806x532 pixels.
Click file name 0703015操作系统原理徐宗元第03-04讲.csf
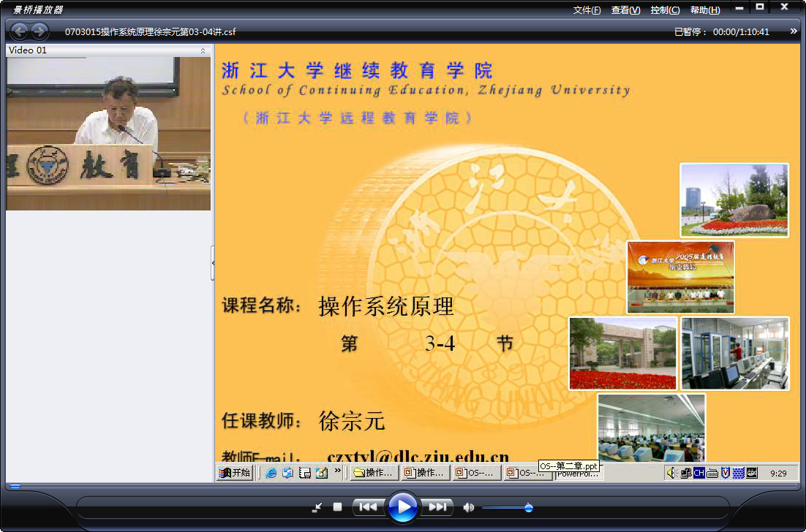pyautogui.click(x=150, y=32)
